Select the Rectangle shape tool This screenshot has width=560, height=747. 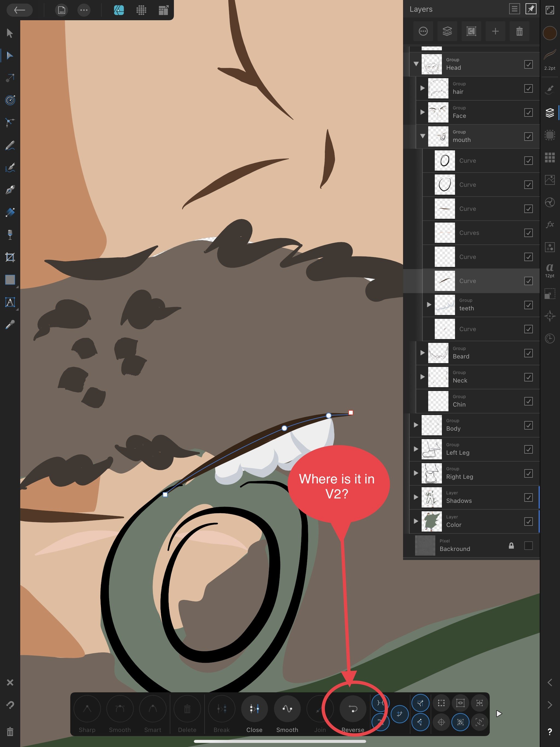click(x=10, y=280)
